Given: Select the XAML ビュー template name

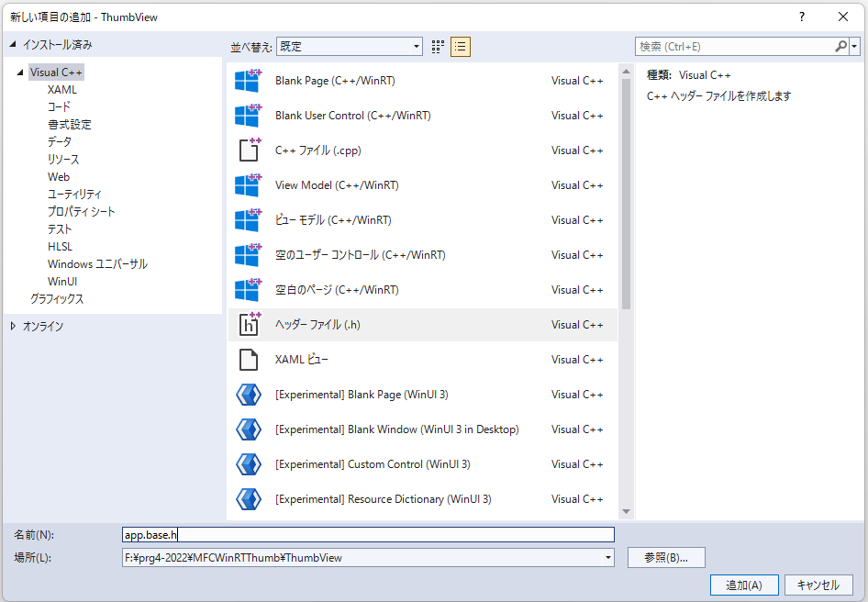Looking at the screenshot, I should (302, 360).
